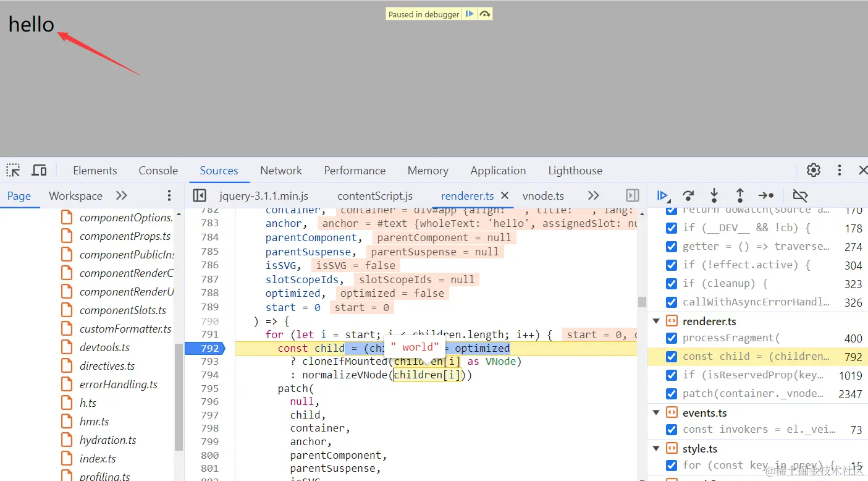Show more navigator tabs chevron beside Workspace

(122, 195)
